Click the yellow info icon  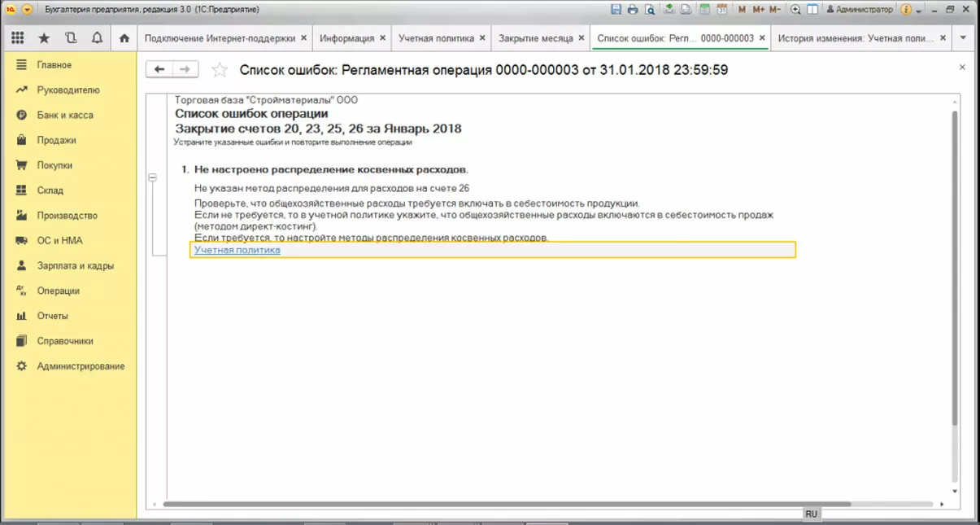coord(906,10)
